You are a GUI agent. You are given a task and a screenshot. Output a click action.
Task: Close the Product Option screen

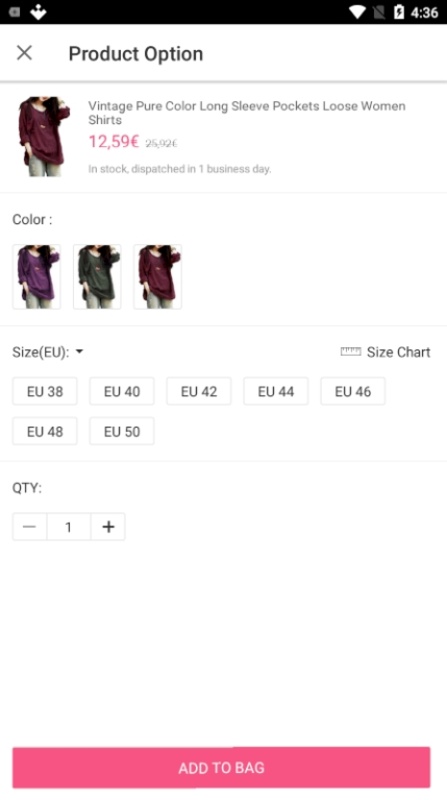click(x=24, y=53)
